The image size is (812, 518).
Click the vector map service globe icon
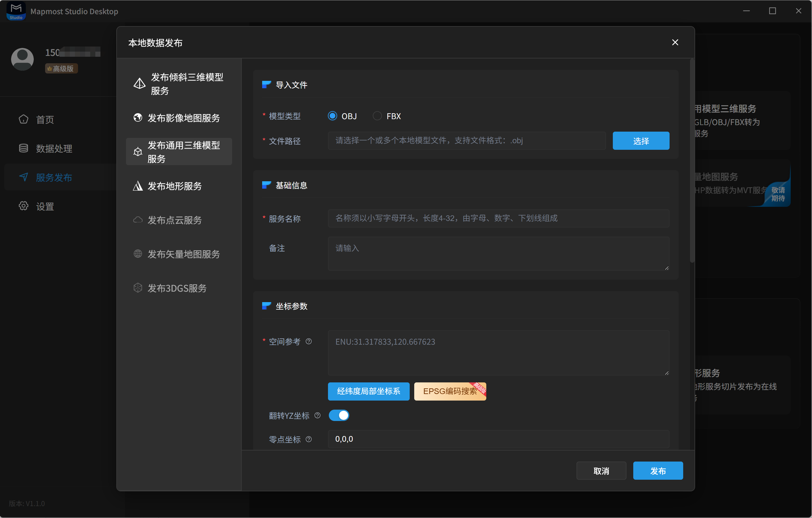point(138,254)
